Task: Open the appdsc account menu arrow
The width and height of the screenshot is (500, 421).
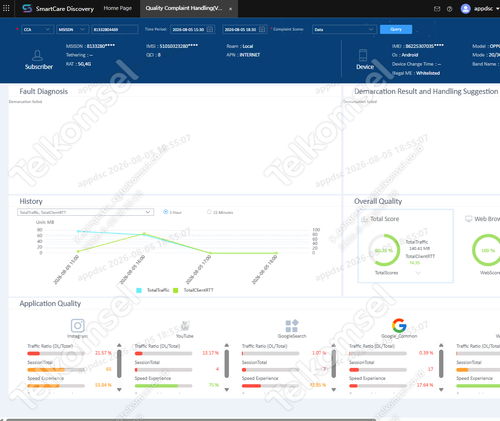Action: tap(497, 9)
